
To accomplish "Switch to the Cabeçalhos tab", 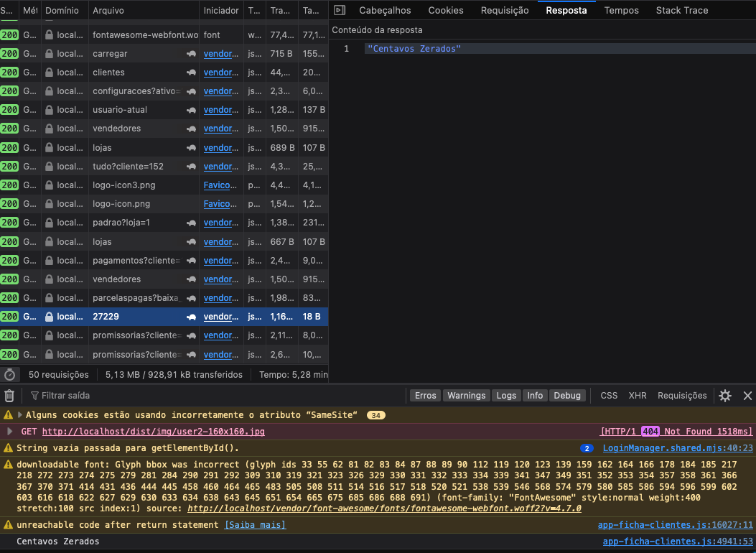I will [x=385, y=10].
